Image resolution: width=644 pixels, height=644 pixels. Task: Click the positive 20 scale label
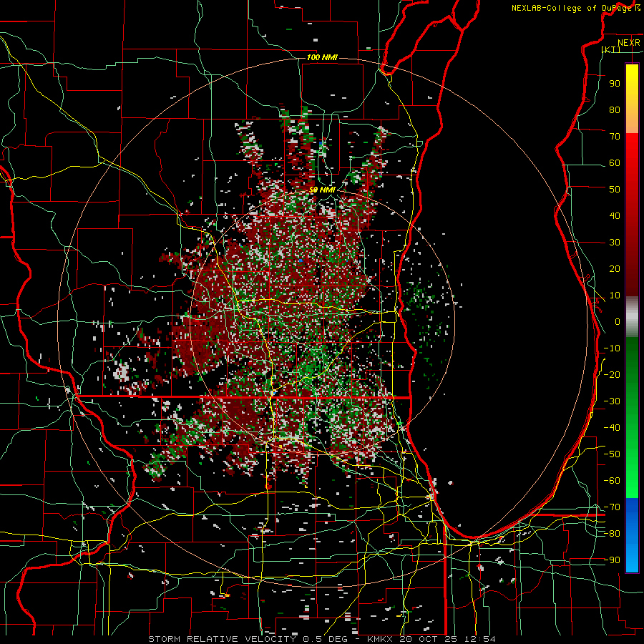615,269
